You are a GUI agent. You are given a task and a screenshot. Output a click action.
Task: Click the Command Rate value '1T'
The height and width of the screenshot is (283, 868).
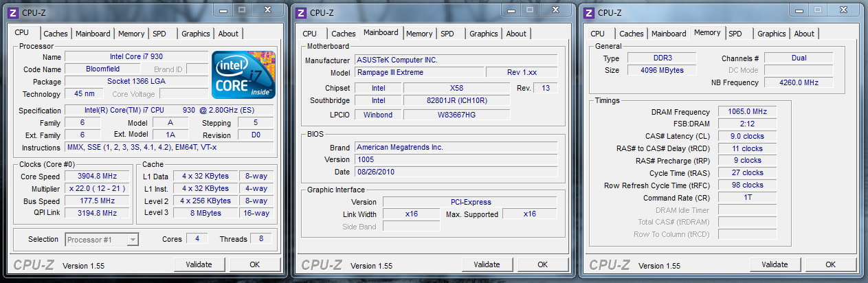click(748, 198)
